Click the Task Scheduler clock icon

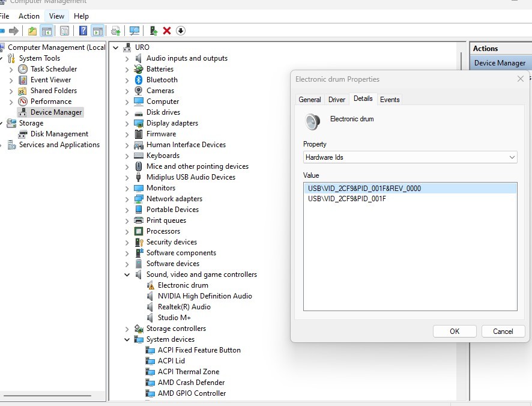pos(23,69)
